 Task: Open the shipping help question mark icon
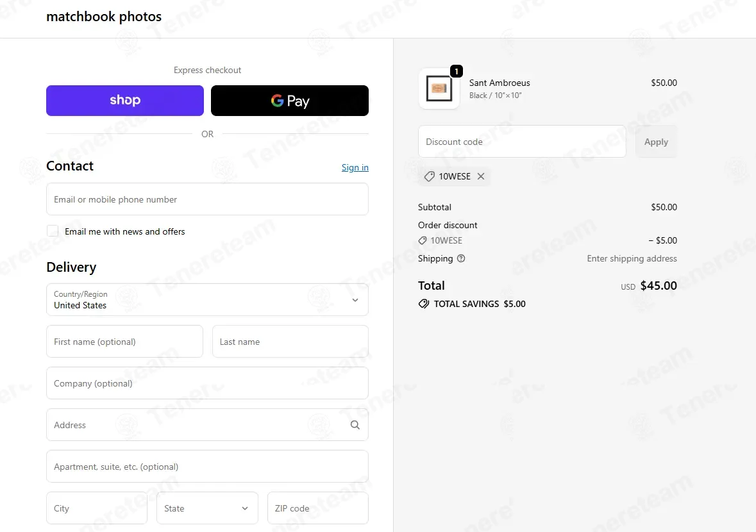[461, 258]
